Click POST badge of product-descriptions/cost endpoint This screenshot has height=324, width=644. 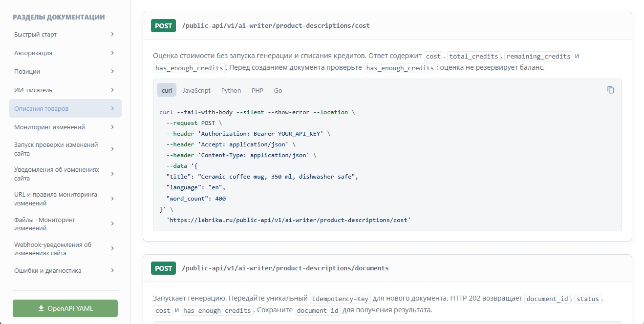163,26
